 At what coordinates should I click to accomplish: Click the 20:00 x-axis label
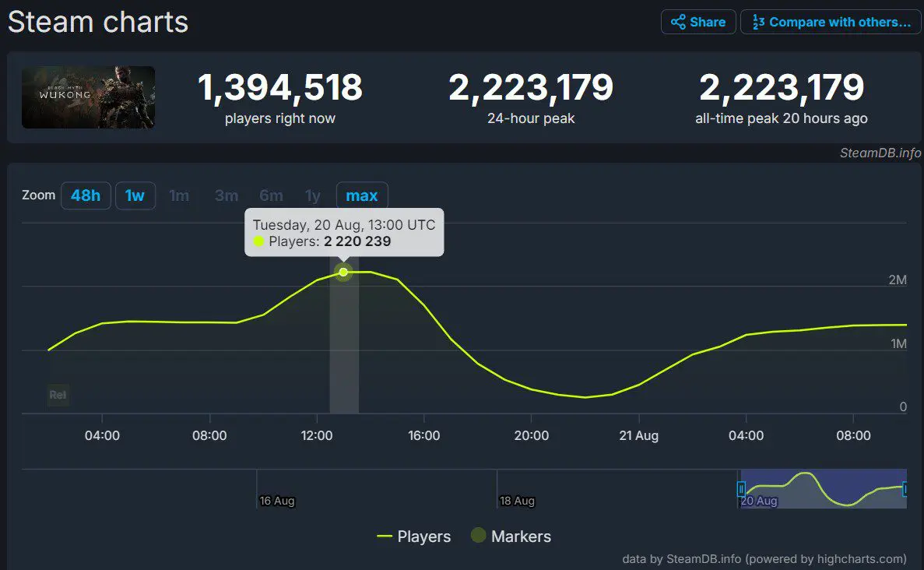(x=532, y=435)
